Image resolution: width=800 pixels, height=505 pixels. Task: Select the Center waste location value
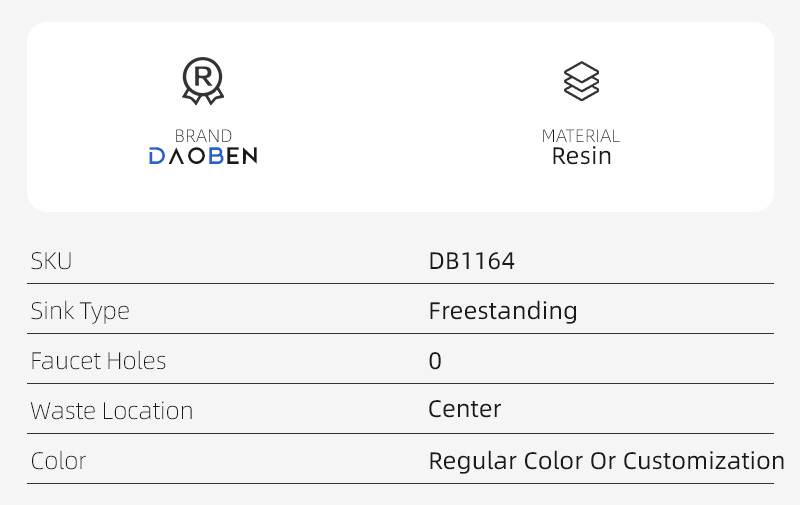(464, 409)
